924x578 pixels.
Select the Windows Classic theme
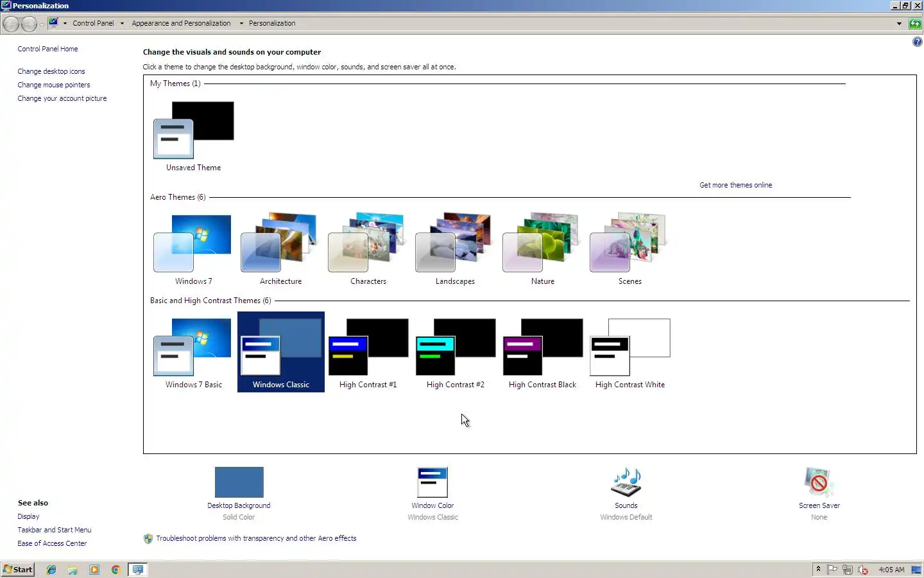click(x=280, y=352)
